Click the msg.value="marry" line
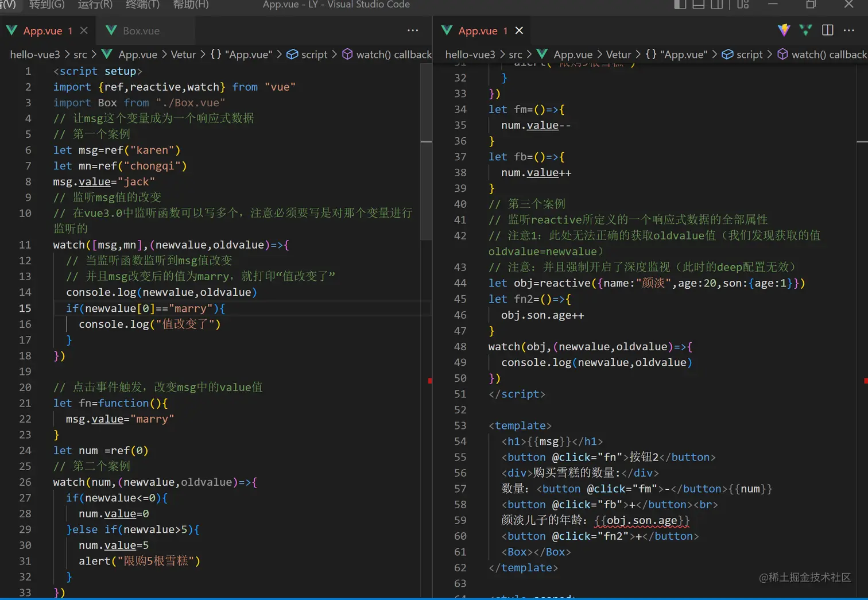Viewport: 868px width, 600px height. 119,419
